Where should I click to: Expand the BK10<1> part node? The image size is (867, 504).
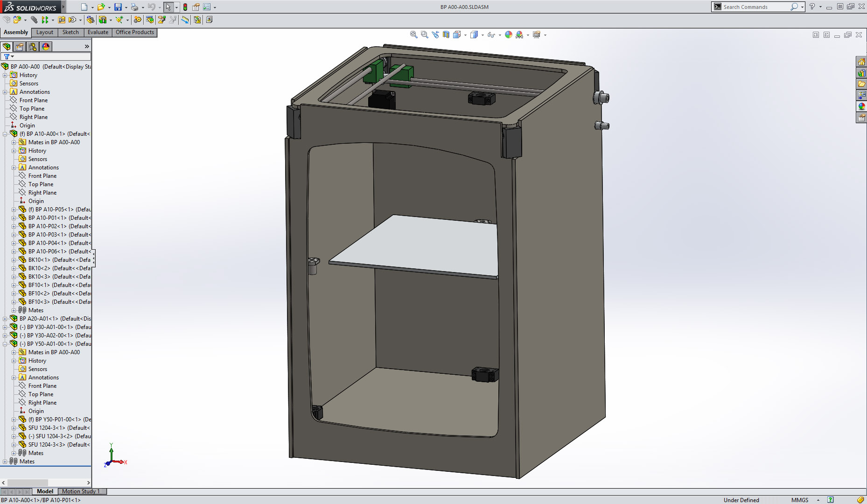coord(14,260)
